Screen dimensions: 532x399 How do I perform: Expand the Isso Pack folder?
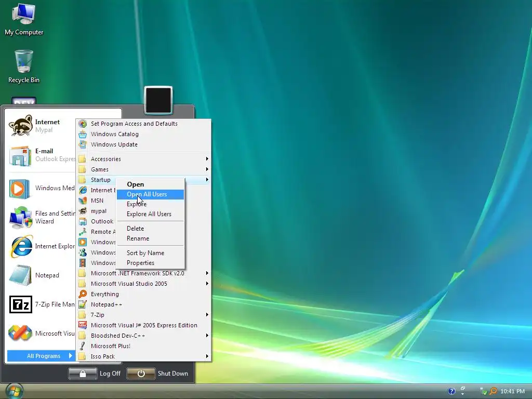[x=143, y=356]
